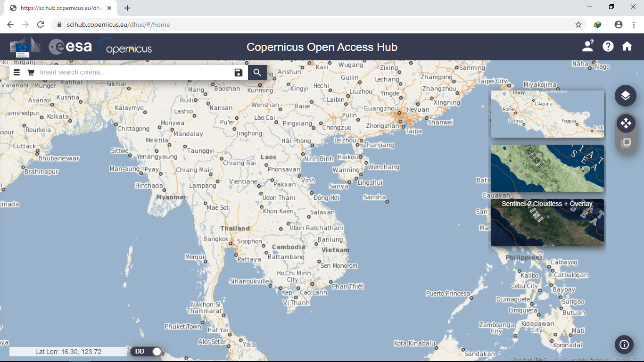
Task: Click the Zhanjiang city label
Action: 379,145
